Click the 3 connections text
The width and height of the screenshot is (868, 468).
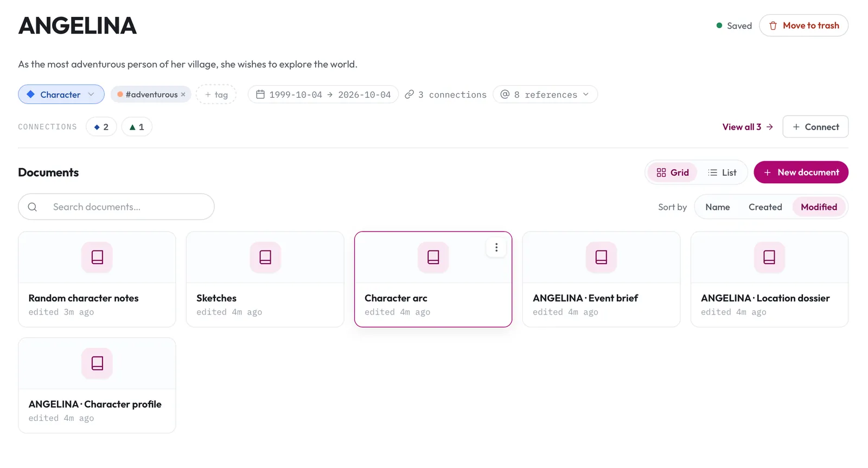[x=452, y=95]
